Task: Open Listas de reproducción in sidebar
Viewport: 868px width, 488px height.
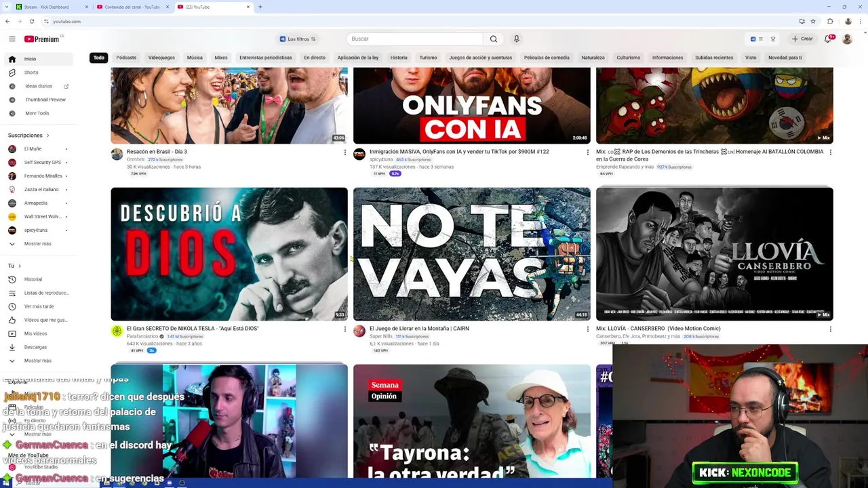Action: coord(39,293)
